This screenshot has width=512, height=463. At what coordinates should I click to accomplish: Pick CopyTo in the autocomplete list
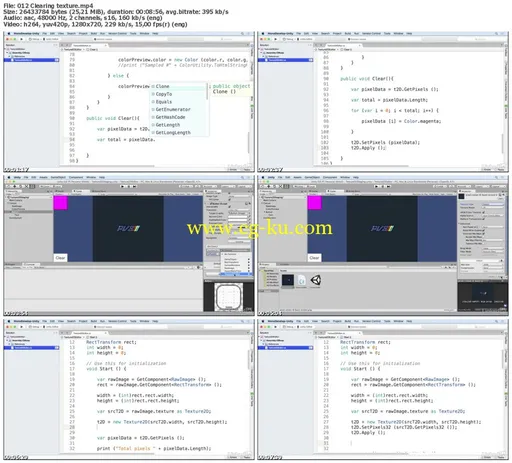click(x=179, y=94)
